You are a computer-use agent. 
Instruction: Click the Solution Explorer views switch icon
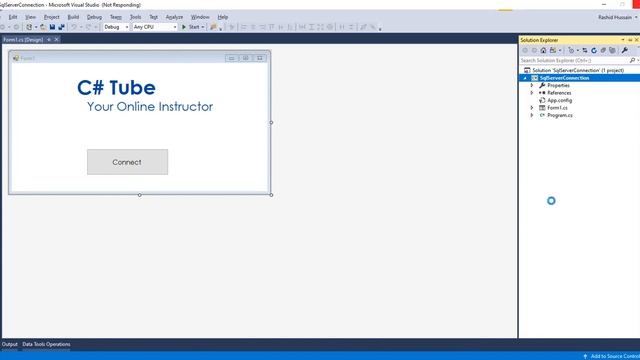[x=553, y=50]
